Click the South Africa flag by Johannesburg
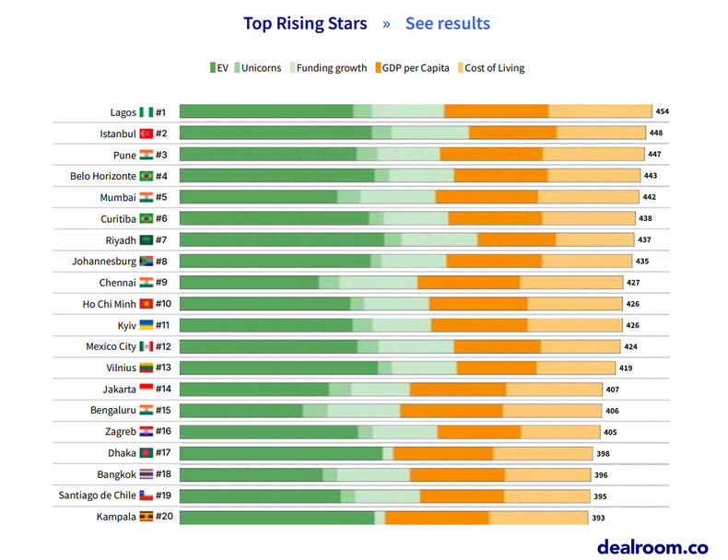The width and height of the screenshot is (728, 560). [146, 262]
